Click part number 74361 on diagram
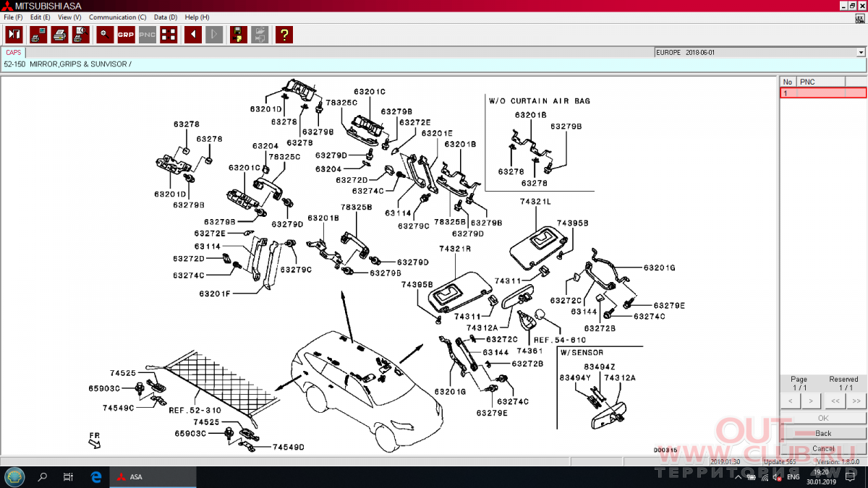 pyautogui.click(x=529, y=351)
